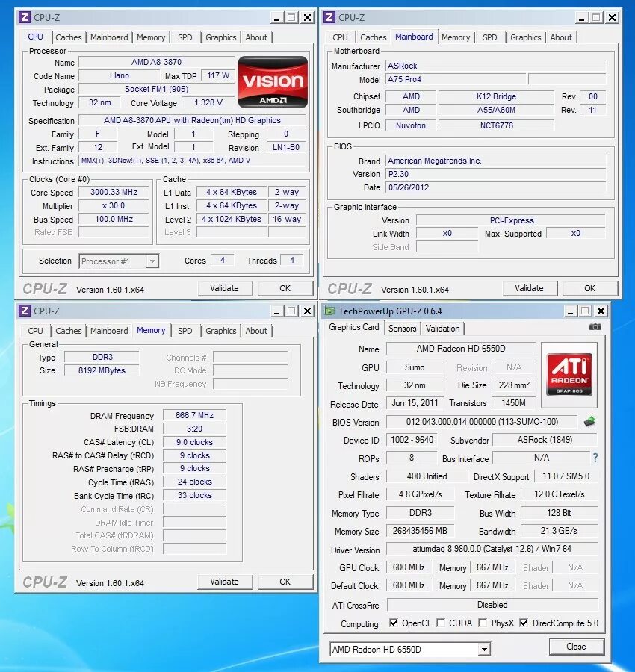This screenshot has height=672, width=635.
Task: Click the GPU-Z screenshot camera icon
Action: click(595, 327)
